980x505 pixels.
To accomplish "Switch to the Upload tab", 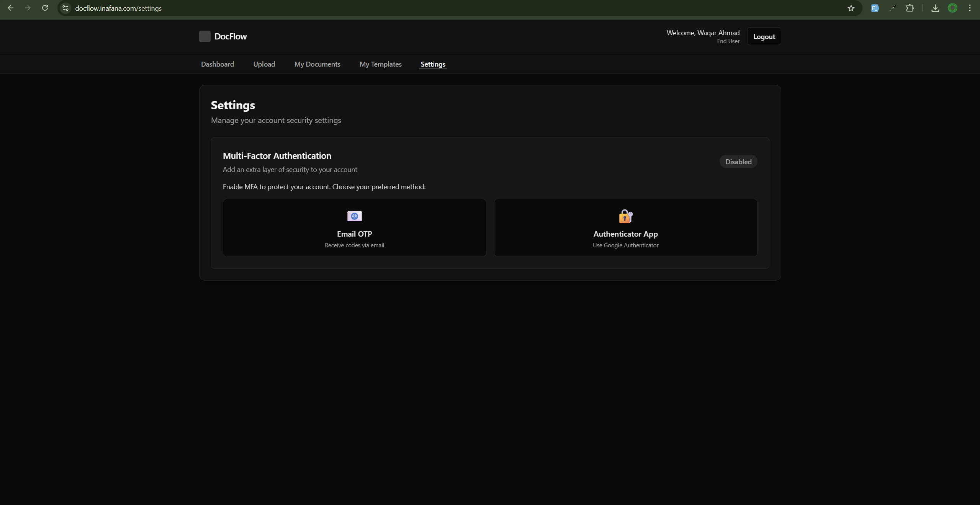I will coord(264,64).
